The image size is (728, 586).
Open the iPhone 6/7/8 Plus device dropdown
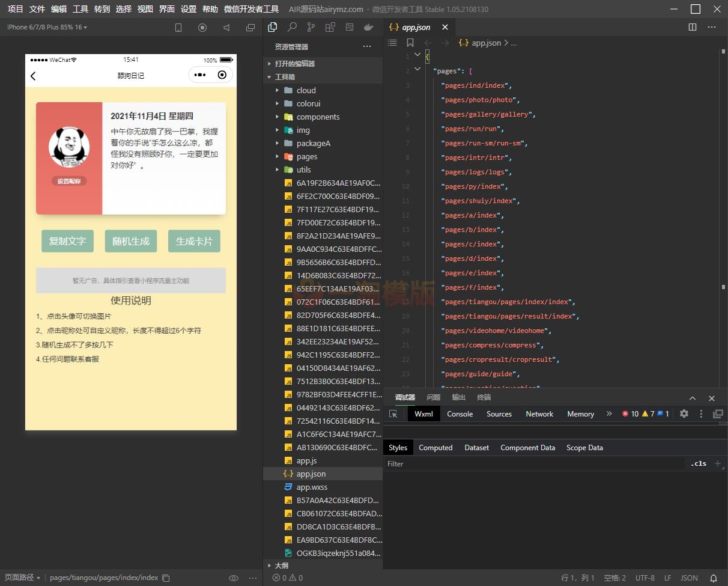[47, 27]
